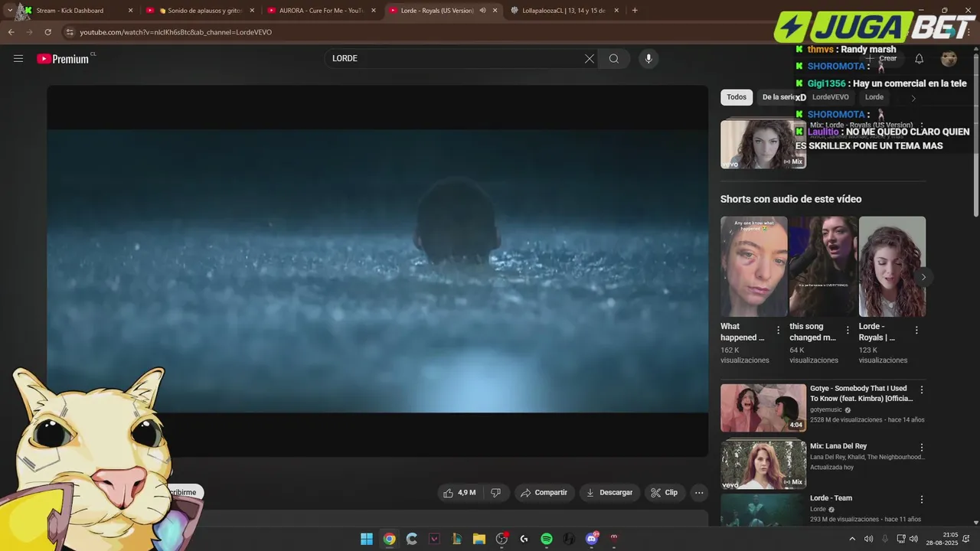Viewport: 980px width, 551px height.
Task: Open YouTube notifications bell
Action: [920, 59]
